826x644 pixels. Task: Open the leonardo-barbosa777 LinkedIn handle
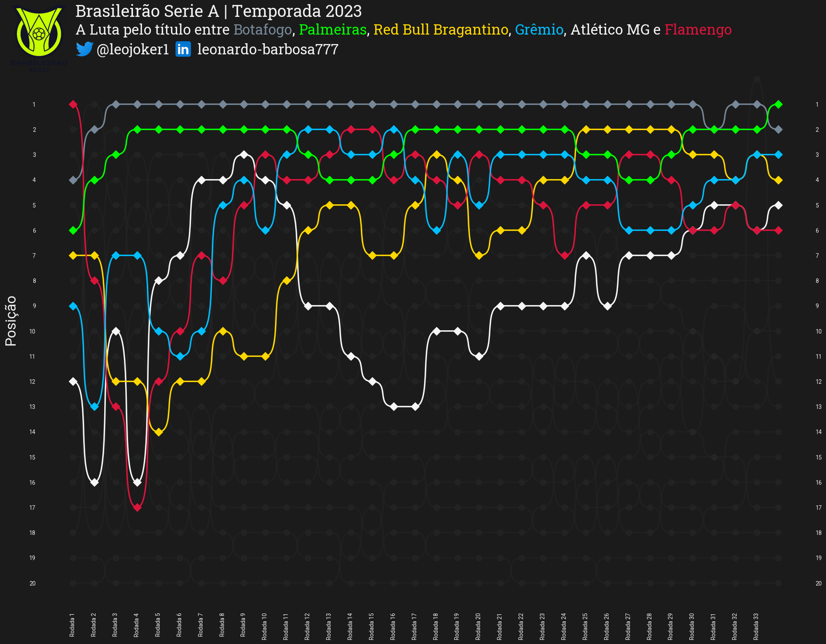click(268, 49)
